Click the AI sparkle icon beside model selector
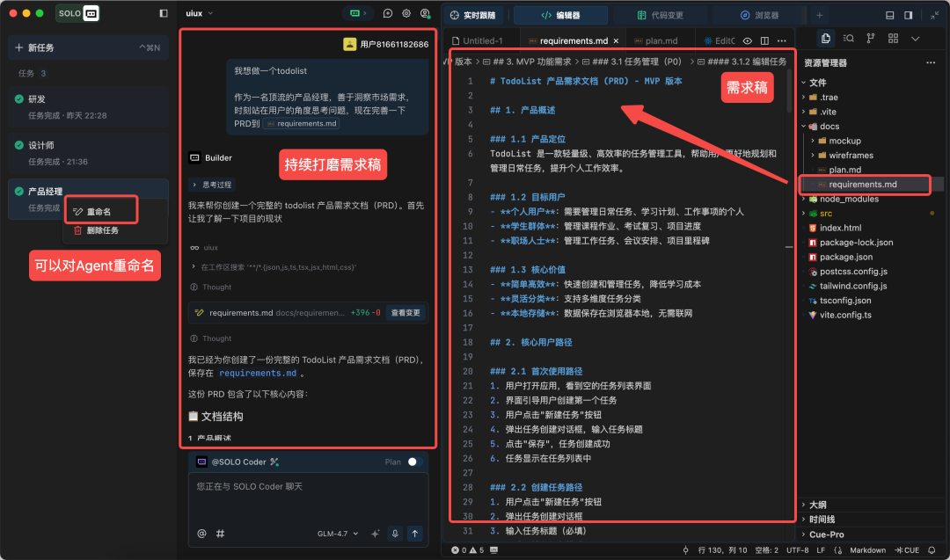Viewport: 950px width, 560px height. point(375,534)
